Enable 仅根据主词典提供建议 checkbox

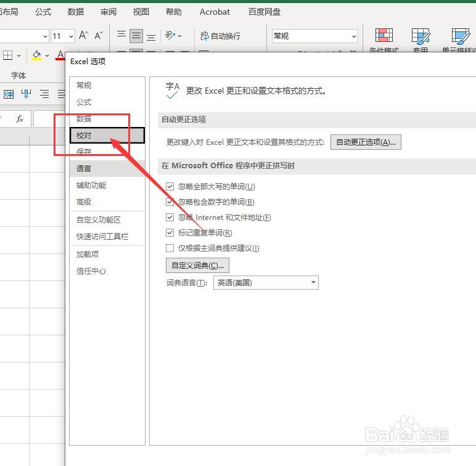(170, 248)
